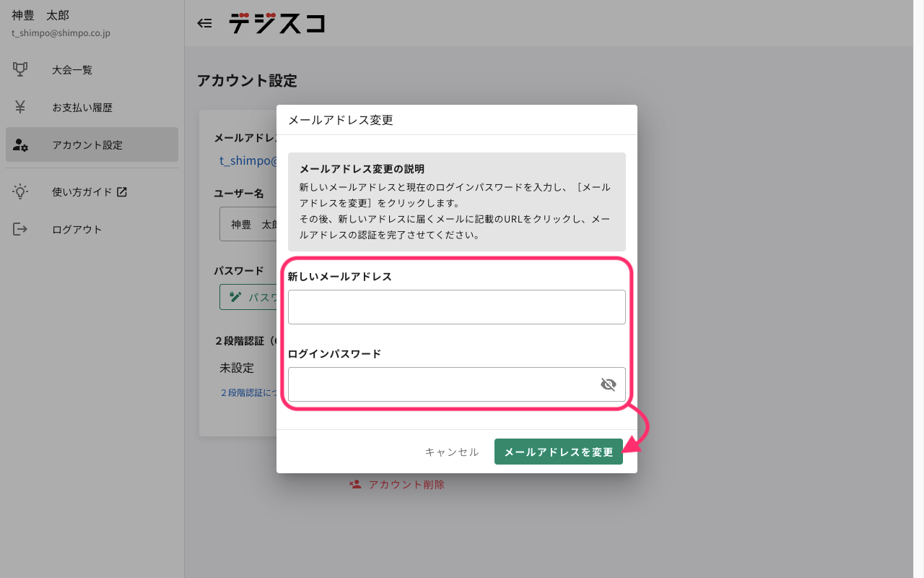The height and width of the screenshot is (578, 924).
Task: Click the pencil icon on the password button
Action: (x=234, y=296)
